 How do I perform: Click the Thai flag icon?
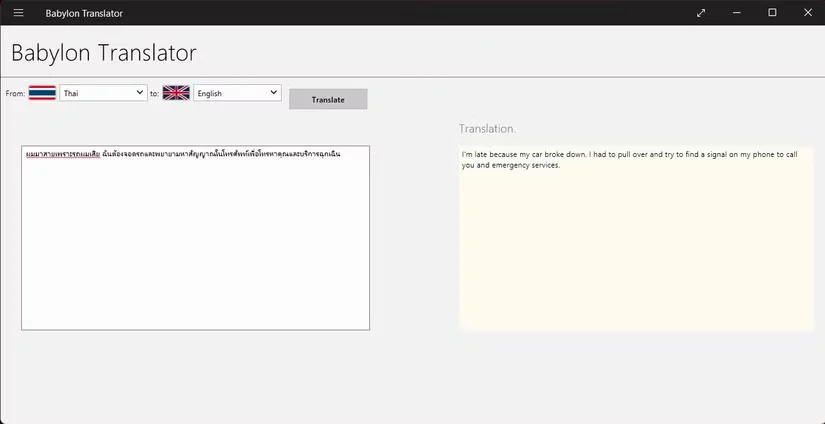tap(42, 93)
